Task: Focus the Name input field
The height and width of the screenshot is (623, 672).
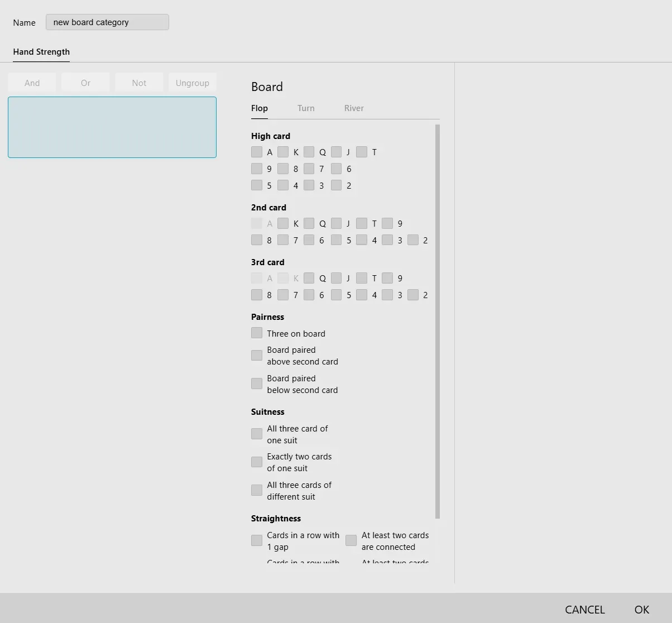Action: tap(107, 22)
